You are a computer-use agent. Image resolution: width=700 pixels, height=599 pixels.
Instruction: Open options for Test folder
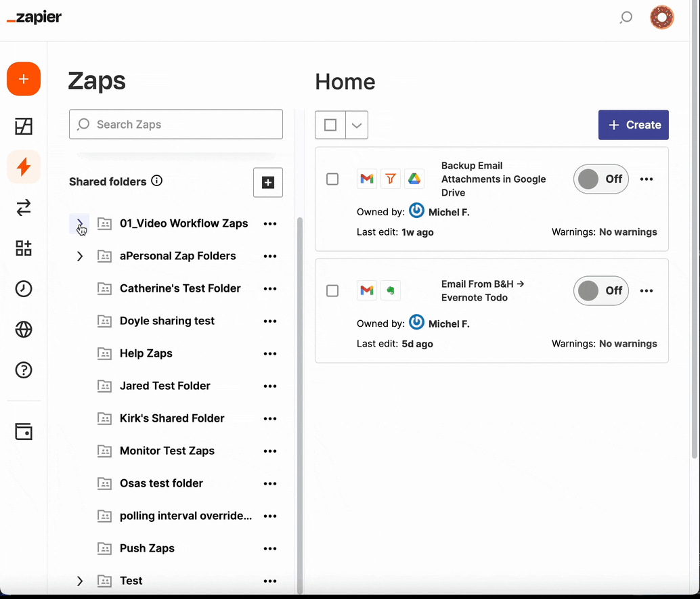click(x=270, y=581)
